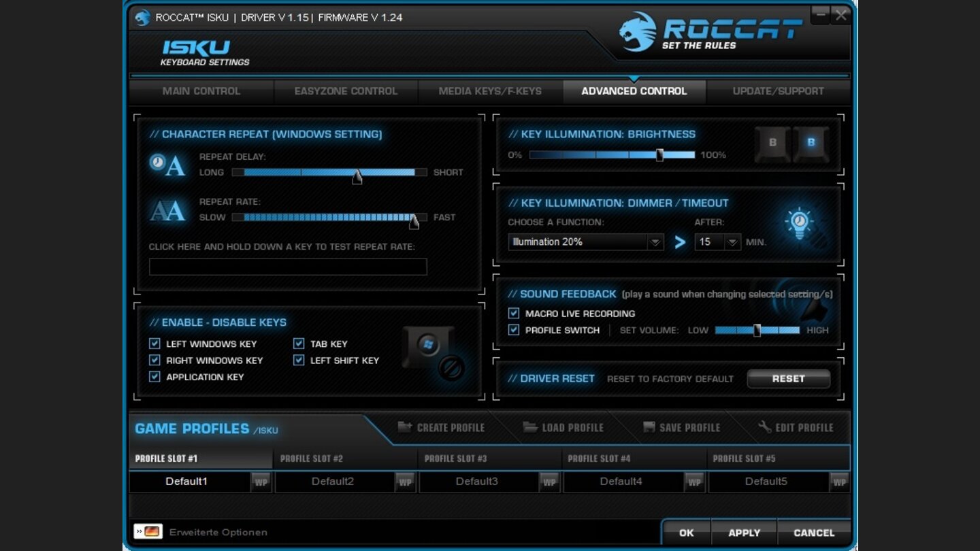Click the blue arrow beside function dropdown
980x551 pixels.
pos(679,242)
